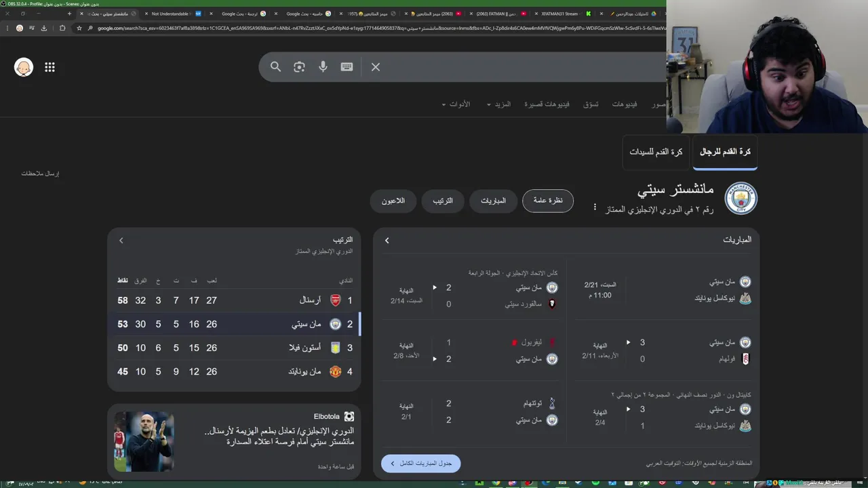Open the مان سيتي 3 فولهام 0 match

coord(664,351)
